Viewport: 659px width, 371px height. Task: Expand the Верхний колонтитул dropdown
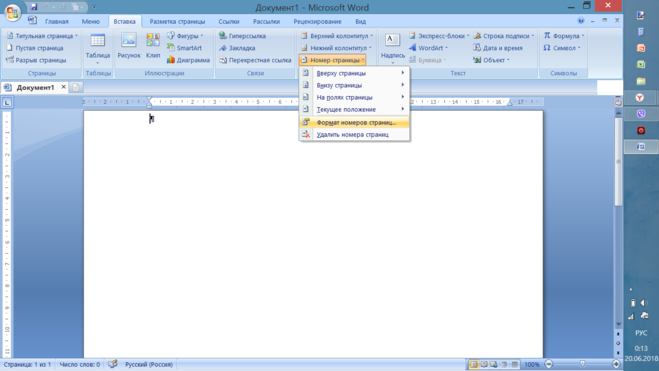[x=337, y=36]
